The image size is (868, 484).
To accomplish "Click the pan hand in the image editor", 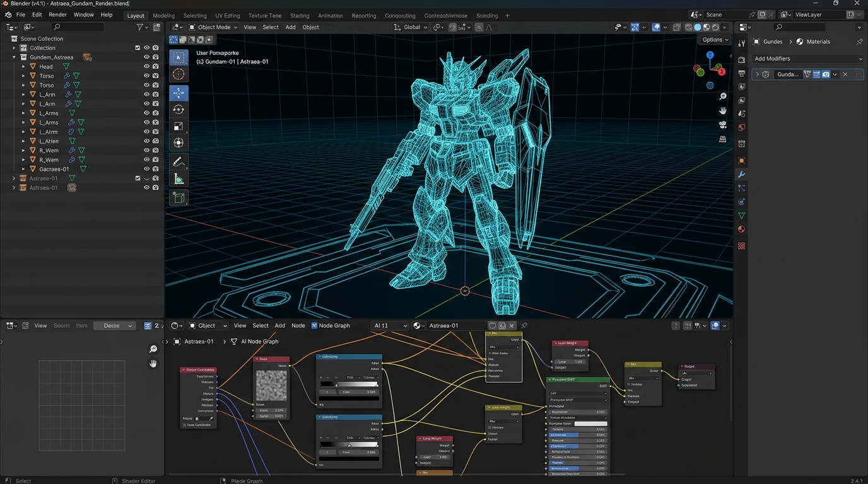I will (x=153, y=364).
